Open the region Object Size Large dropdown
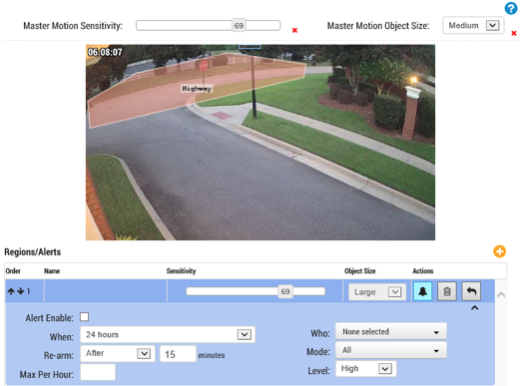The image size is (520, 386). (377, 292)
